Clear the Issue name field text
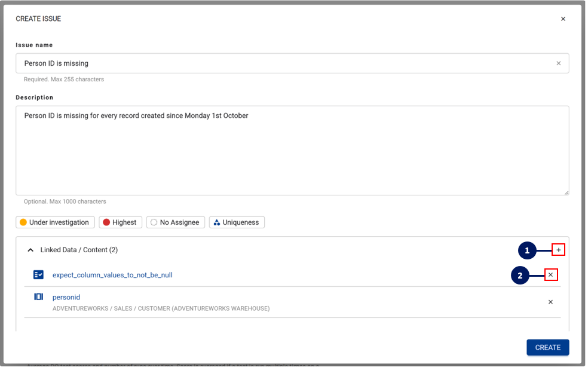The height and width of the screenshot is (367, 588). pos(559,63)
